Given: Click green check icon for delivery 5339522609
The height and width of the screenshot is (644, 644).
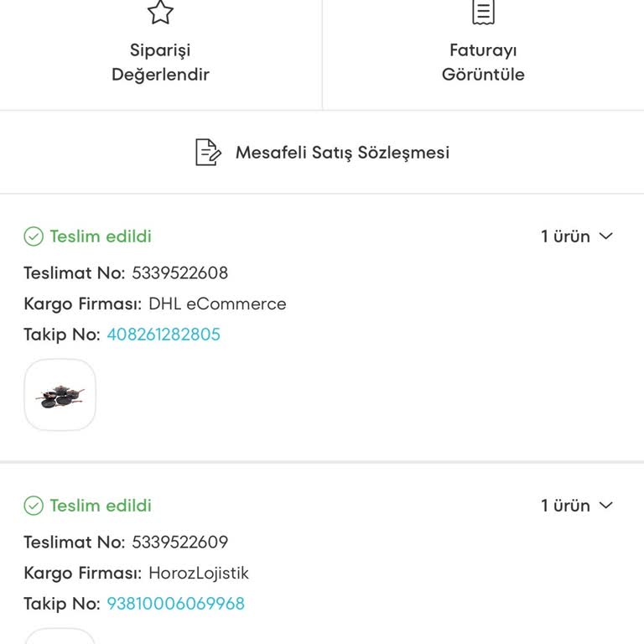Looking at the screenshot, I should (x=34, y=506).
